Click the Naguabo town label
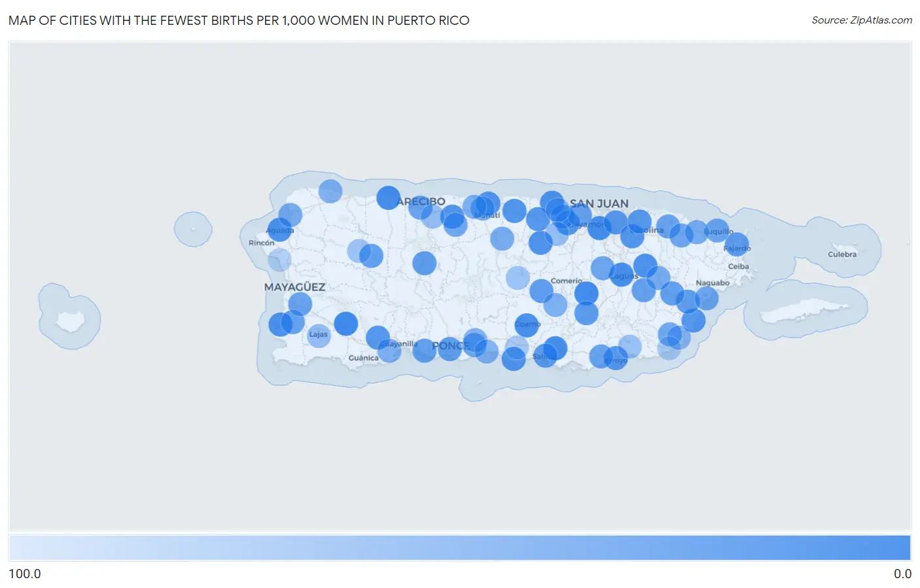Viewport: 920px width, 588px height. pyautogui.click(x=713, y=283)
